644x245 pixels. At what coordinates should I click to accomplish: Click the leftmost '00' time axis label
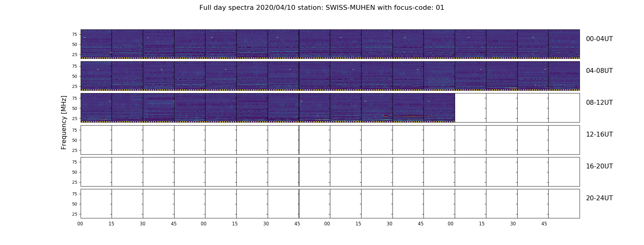click(80, 224)
